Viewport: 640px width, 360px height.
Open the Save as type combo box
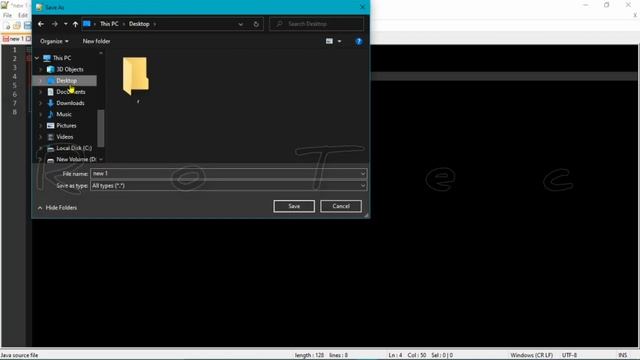[229, 186]
